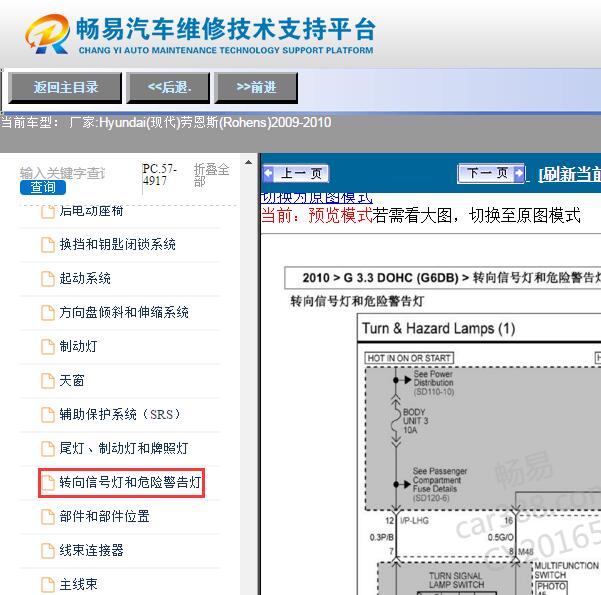
Task: Select 转向信号灯和危险警告灯 item
Action: pos(122,483)
